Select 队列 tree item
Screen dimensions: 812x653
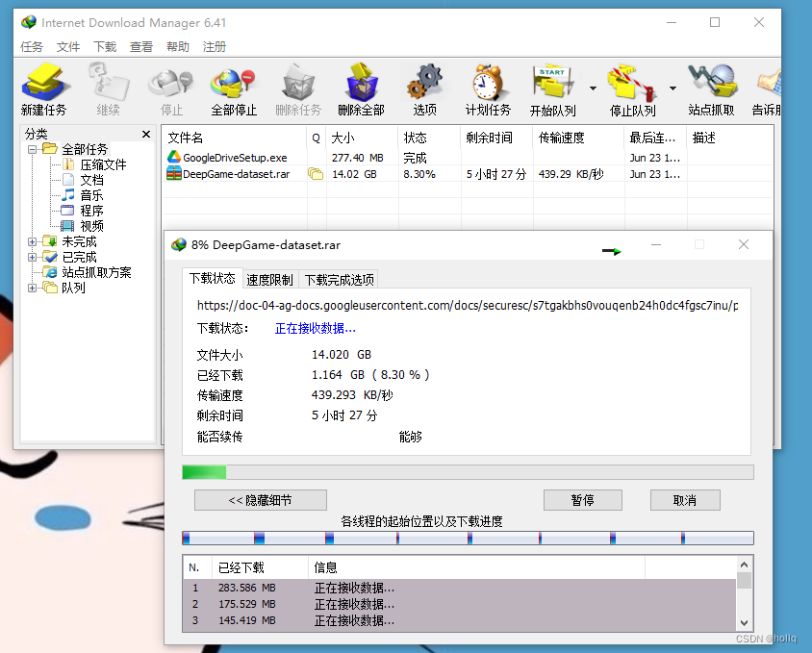click(x=73, y=288)
